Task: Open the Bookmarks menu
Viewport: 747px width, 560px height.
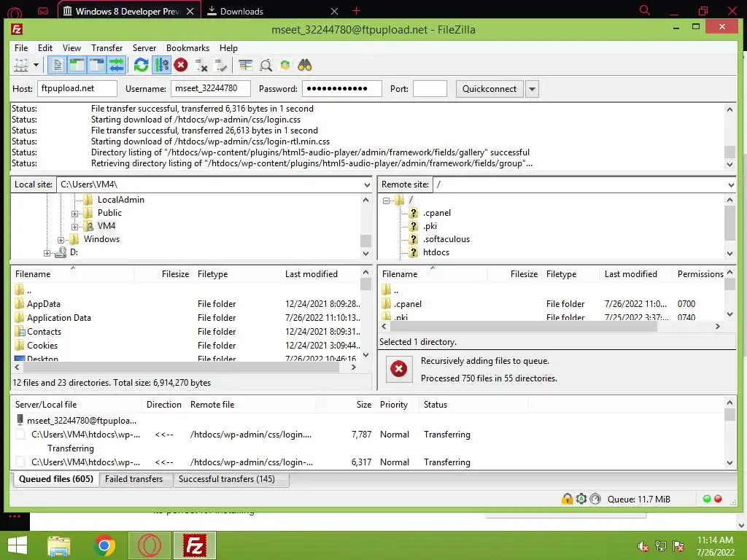Action: 187,48
